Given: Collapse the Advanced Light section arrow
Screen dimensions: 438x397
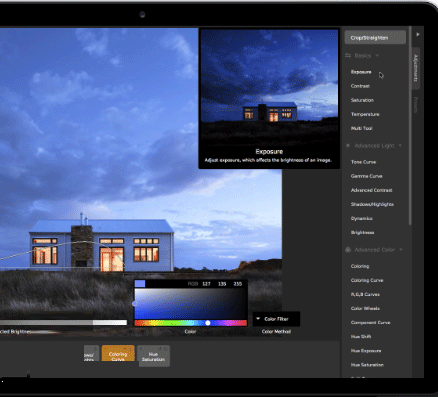Looking at the screenshot, I should (x=400, y=146).
